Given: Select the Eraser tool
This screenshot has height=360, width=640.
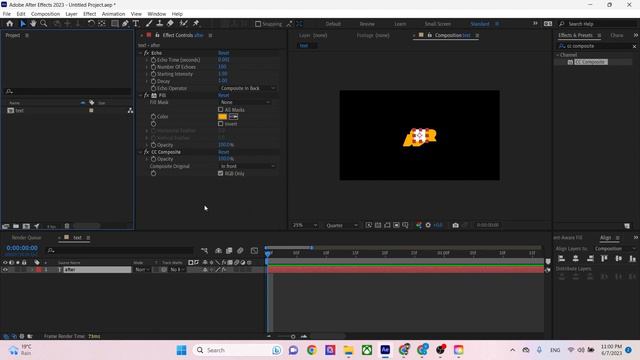Looking at the screenshot, I should [x=170, y=24].
